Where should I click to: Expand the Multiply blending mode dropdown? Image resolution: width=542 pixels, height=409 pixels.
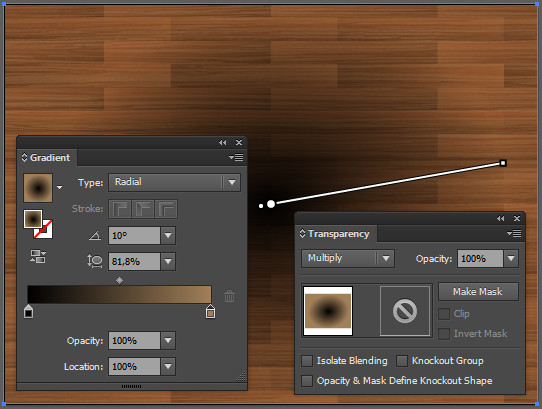tap(348, 258)
